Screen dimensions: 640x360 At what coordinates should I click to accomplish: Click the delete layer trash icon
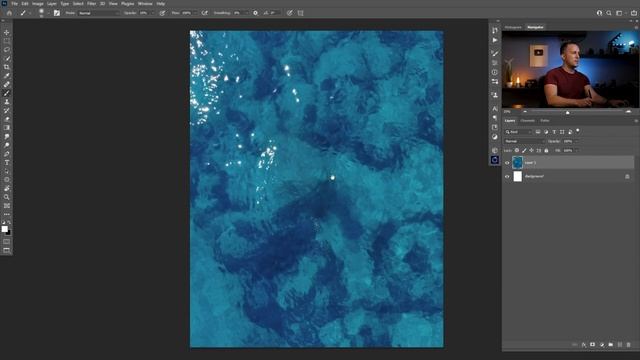point(629,345)
